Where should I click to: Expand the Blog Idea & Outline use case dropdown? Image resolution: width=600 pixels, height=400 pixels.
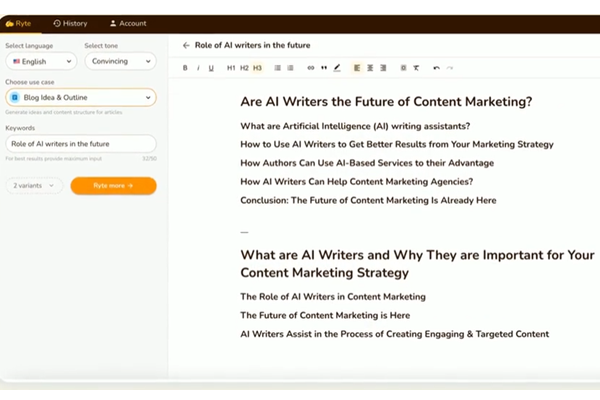(x=80, y=97)
